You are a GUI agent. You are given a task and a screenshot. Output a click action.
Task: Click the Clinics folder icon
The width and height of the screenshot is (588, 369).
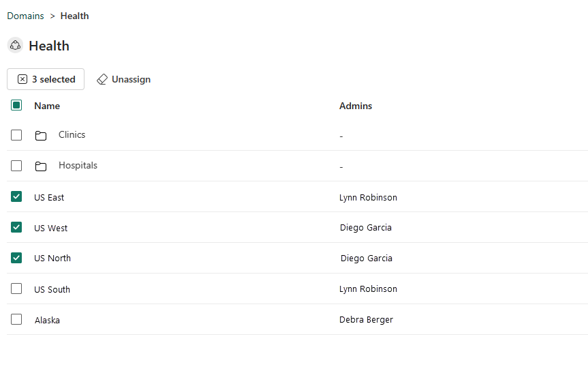click(41, 136)
